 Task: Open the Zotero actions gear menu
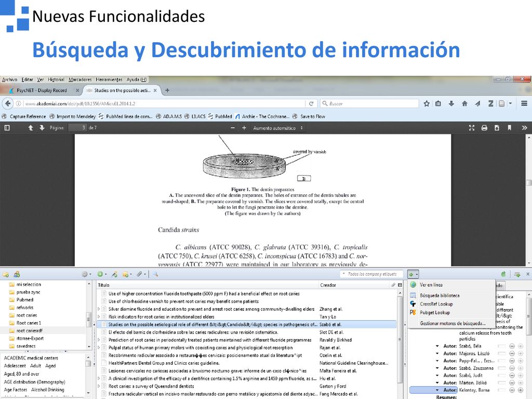[x=86, y=274]
